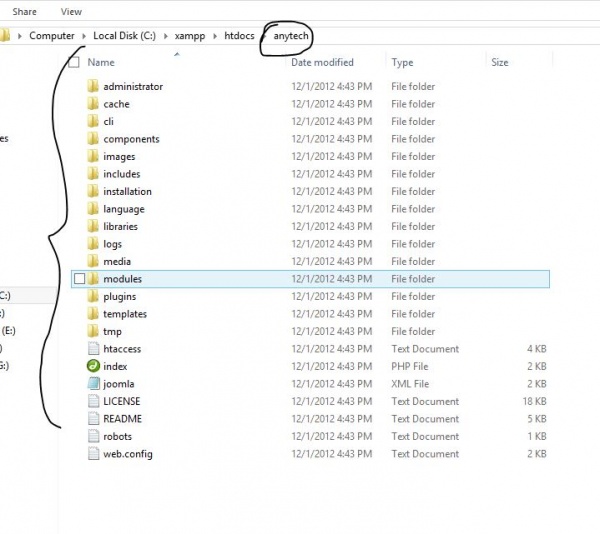Jump to Local Disk (C:) breadcrumb

124,36
